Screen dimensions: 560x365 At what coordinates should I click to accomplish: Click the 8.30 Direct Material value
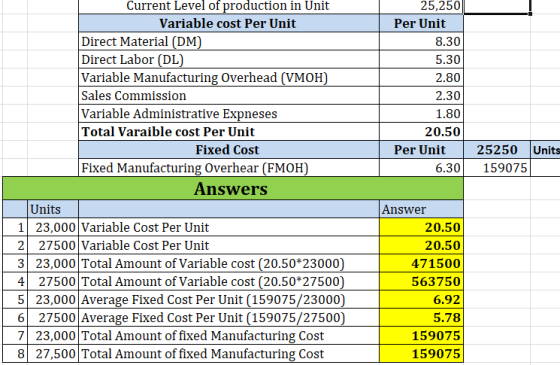click(421, 41)
